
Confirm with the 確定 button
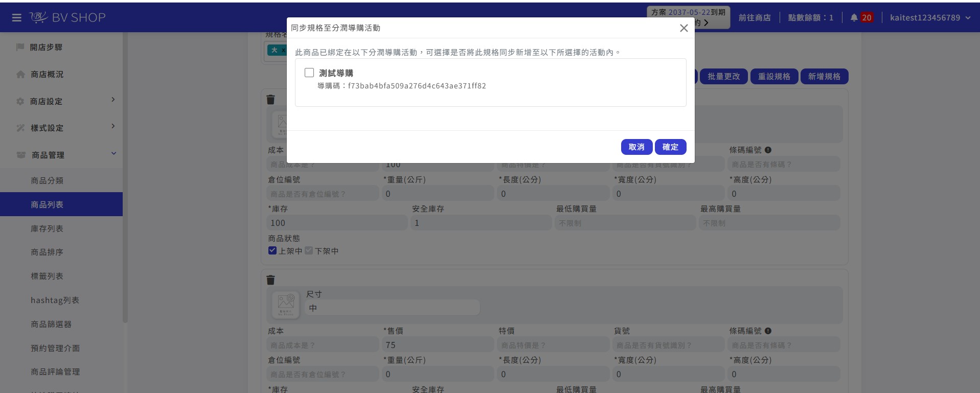[670, 147]
